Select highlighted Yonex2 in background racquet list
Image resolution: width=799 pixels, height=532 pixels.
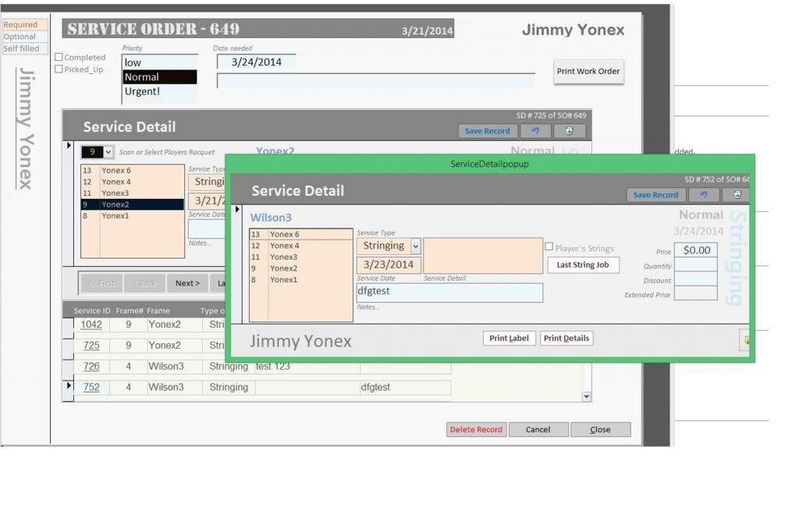tap(132, 204)
